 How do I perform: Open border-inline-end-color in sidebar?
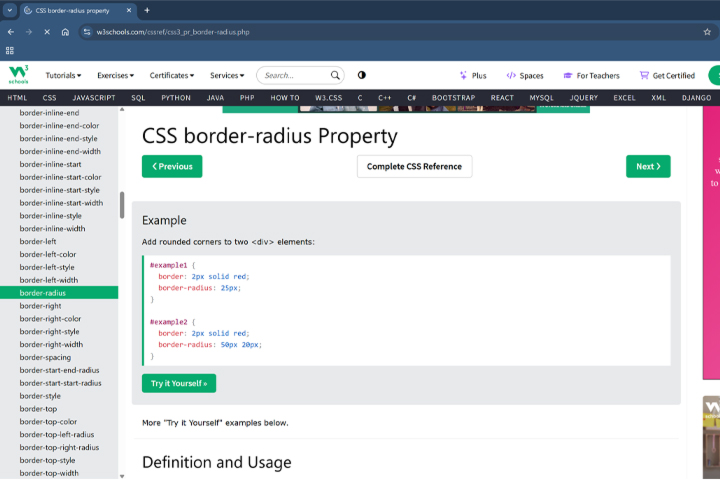59,125
